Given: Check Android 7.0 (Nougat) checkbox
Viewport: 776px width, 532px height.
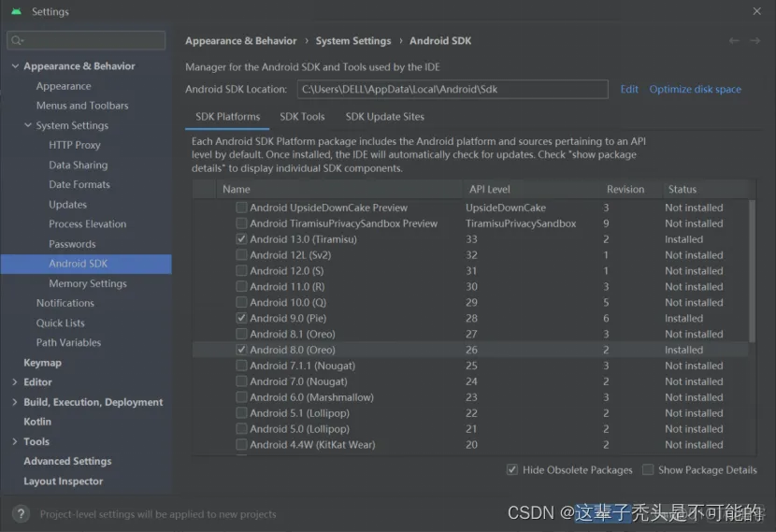Looking at the screenshot, I should 241,381.
